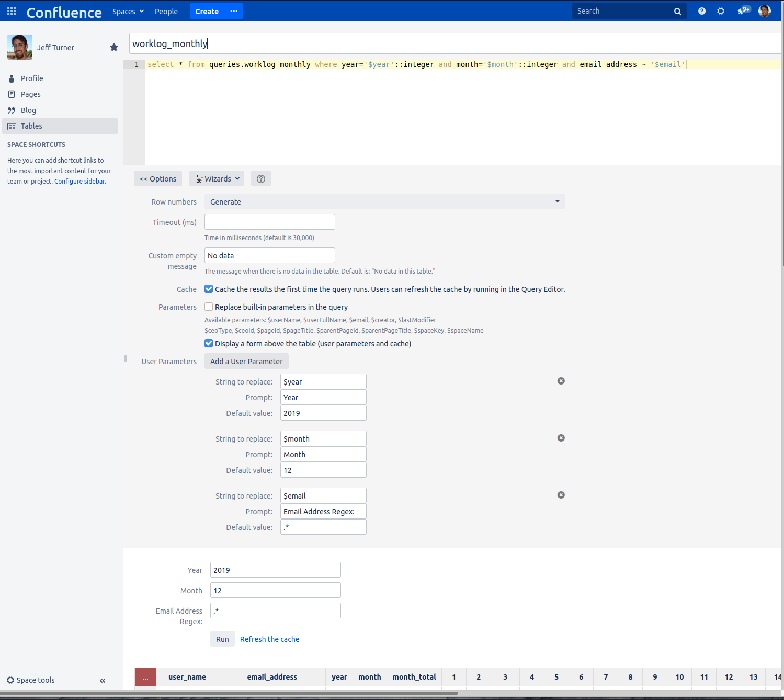Remove the $email user parameter
784x700 pixels.
[x=561, y=495]
